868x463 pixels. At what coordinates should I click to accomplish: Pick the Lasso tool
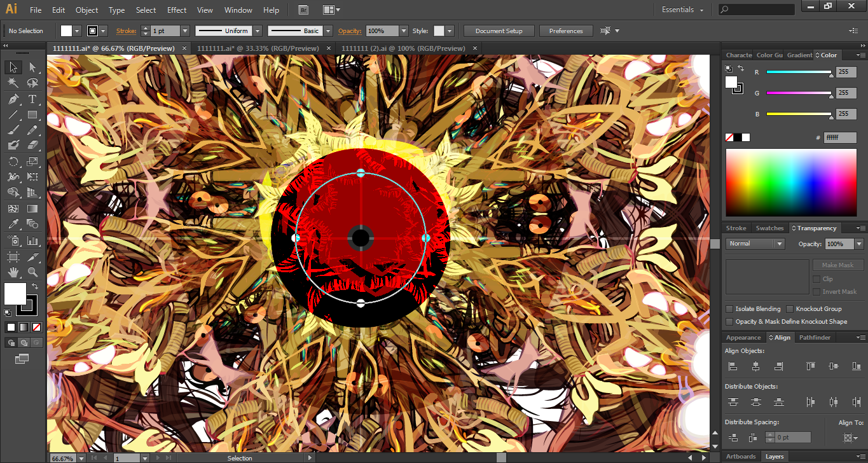pyautogui.click(x=32, y=83)
